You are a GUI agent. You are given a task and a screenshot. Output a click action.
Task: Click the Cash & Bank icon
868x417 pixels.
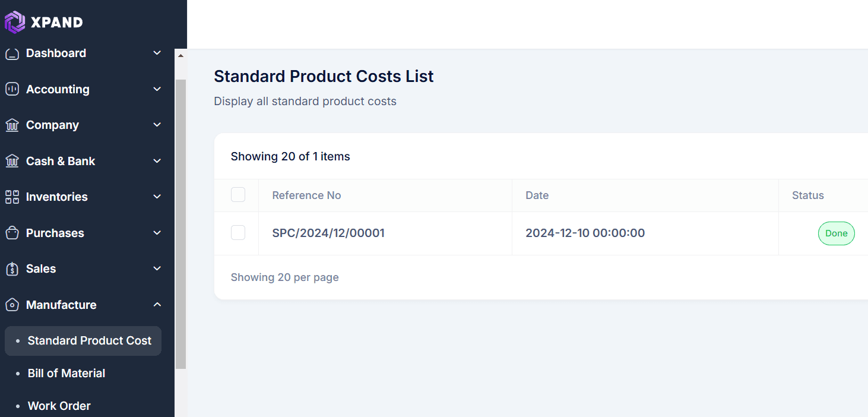pos(12,161)
